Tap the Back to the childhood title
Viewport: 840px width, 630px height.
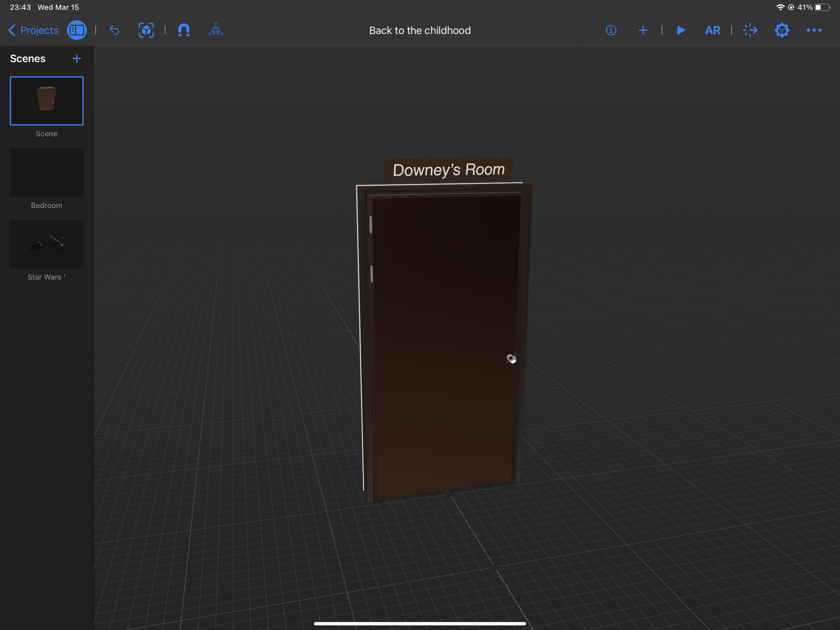[420, 30]
